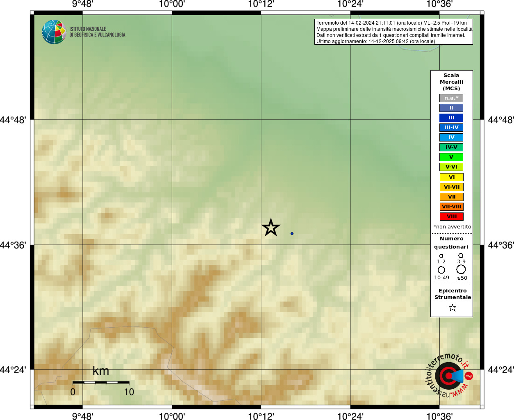Click the left 44°24' latitude label
Screen dimensions: 514x420
point(13,370)
